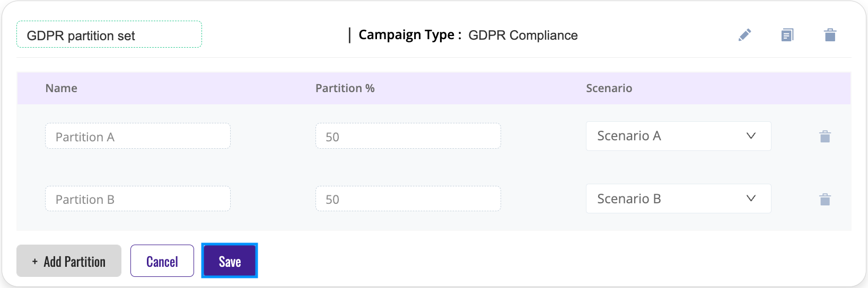The height and width of the screenshot is (288, 868).
Task: Delete the whole GDPR partition set
Action: (830, 35)
